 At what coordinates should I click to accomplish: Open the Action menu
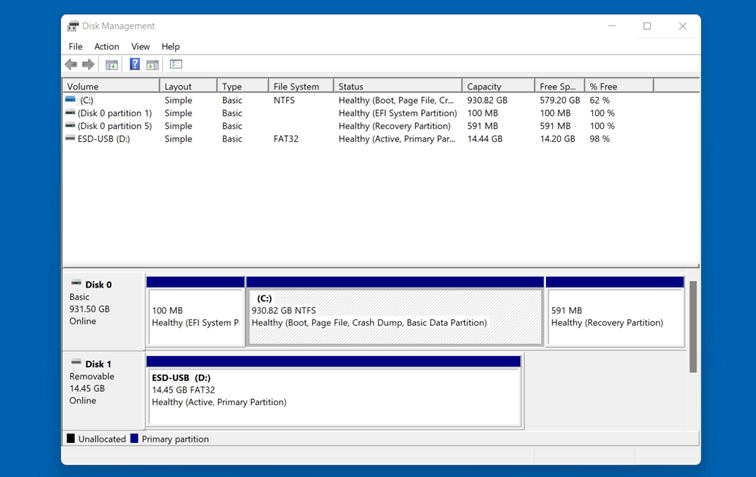pos(107,46)
